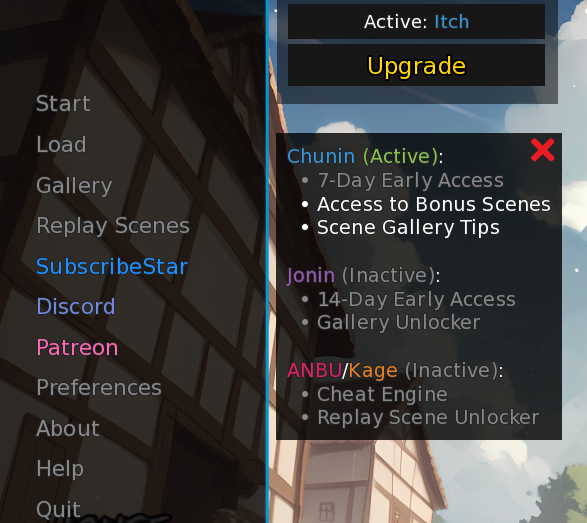Click the Chunin tier heading
The height and width of the screenshot is (523, 587).
365,156
